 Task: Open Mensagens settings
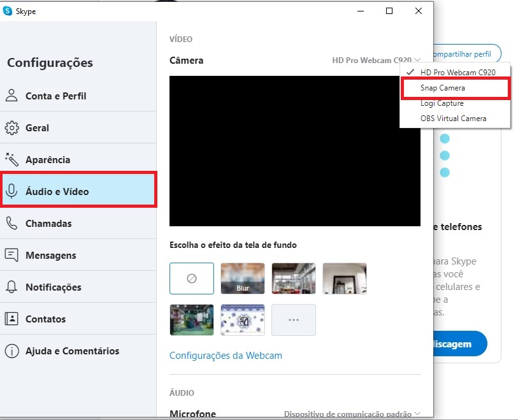click(x=78, y=255)
